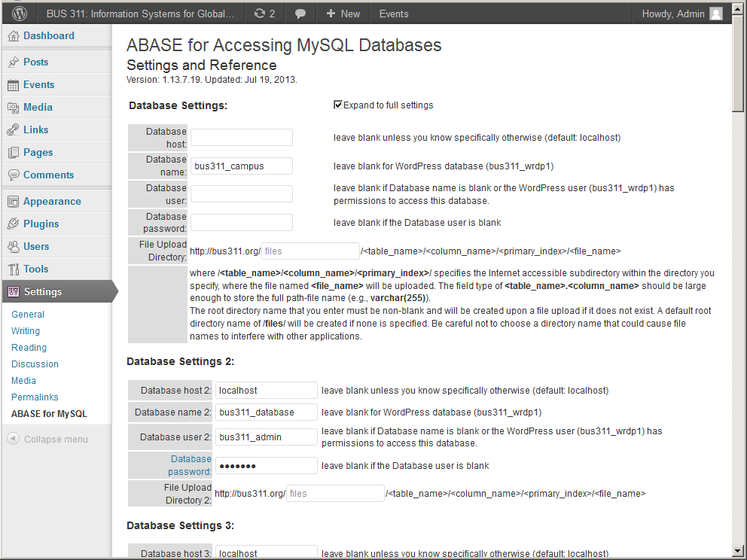The width and height of the screenshot is (747, 560).
Task: Open the New content dropdown
Action: tap(343, 14)
